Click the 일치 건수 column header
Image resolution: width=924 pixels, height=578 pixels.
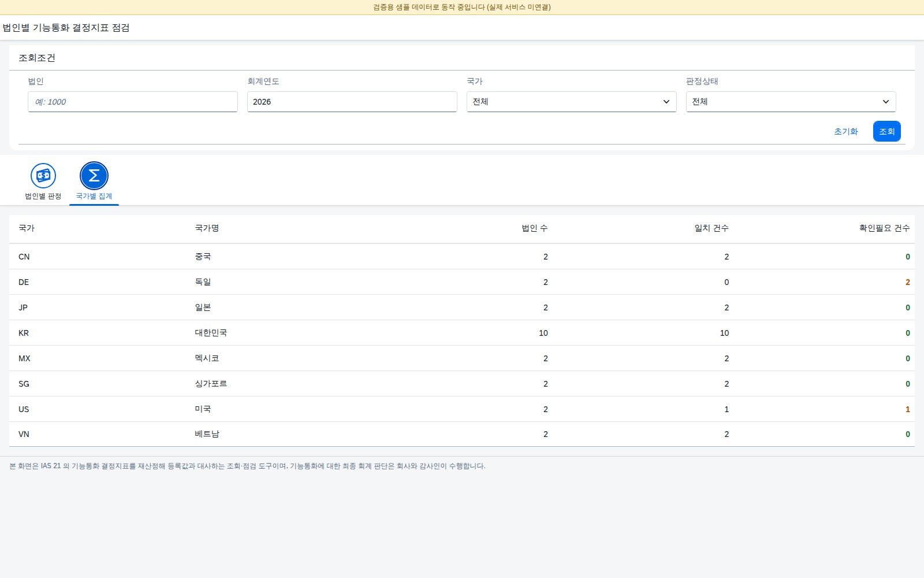[711, 228]
